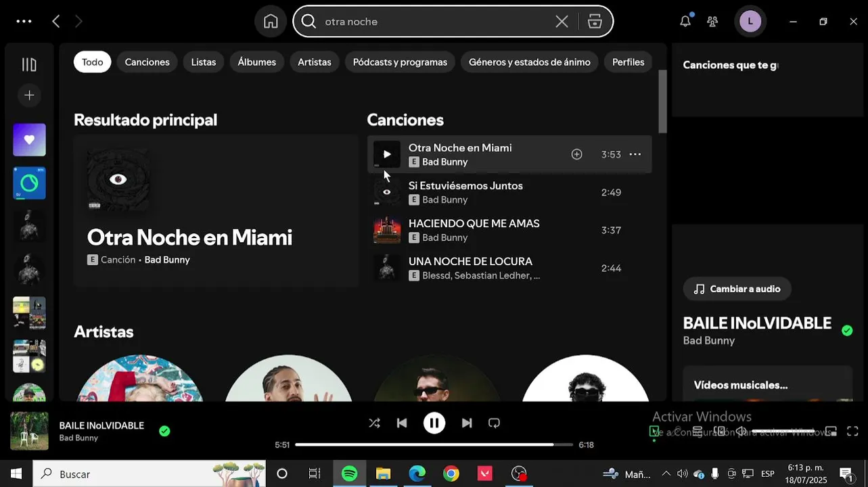Toggle shuffle playback
Viewport: 868px width, 487px height.
(x=374, y=423)
